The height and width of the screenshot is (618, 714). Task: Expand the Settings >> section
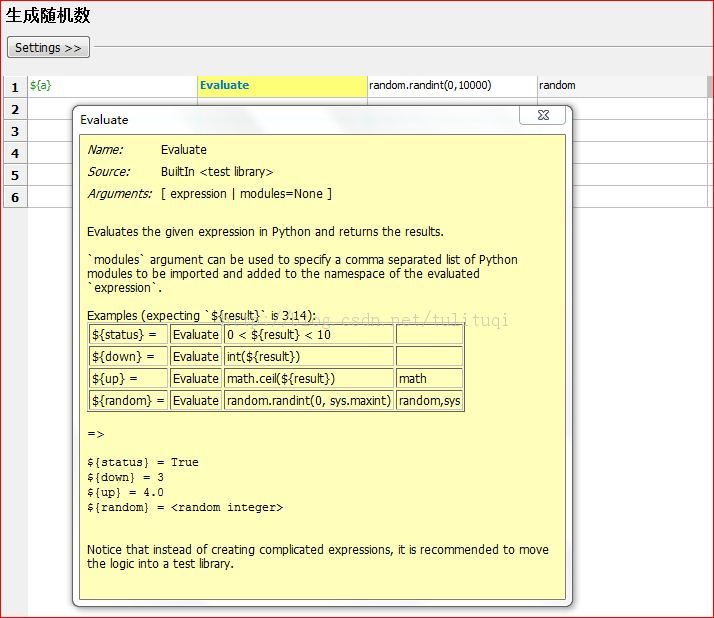(x=48, y=48)
